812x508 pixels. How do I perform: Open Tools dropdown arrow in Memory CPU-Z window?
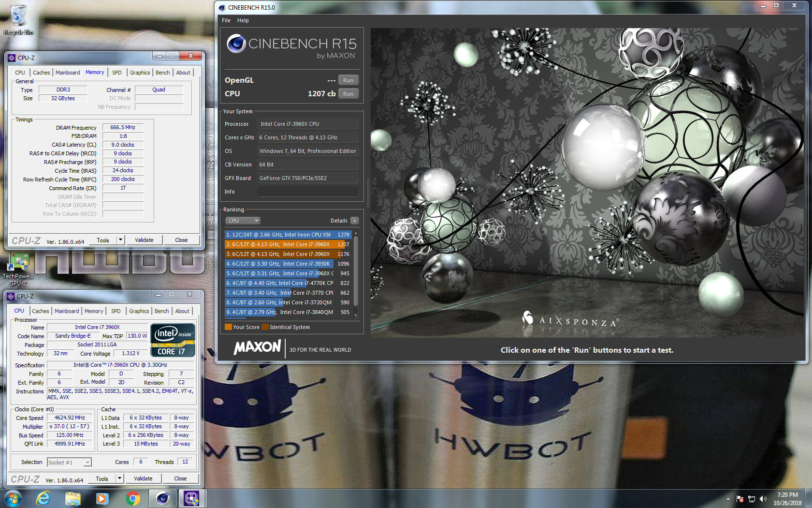pos(121,240)
